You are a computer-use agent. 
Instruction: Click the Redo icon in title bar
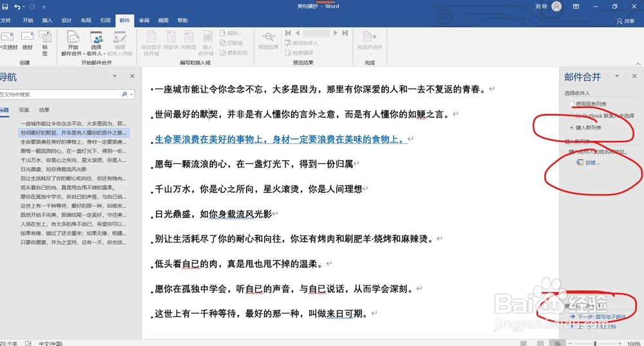[32, 6]
